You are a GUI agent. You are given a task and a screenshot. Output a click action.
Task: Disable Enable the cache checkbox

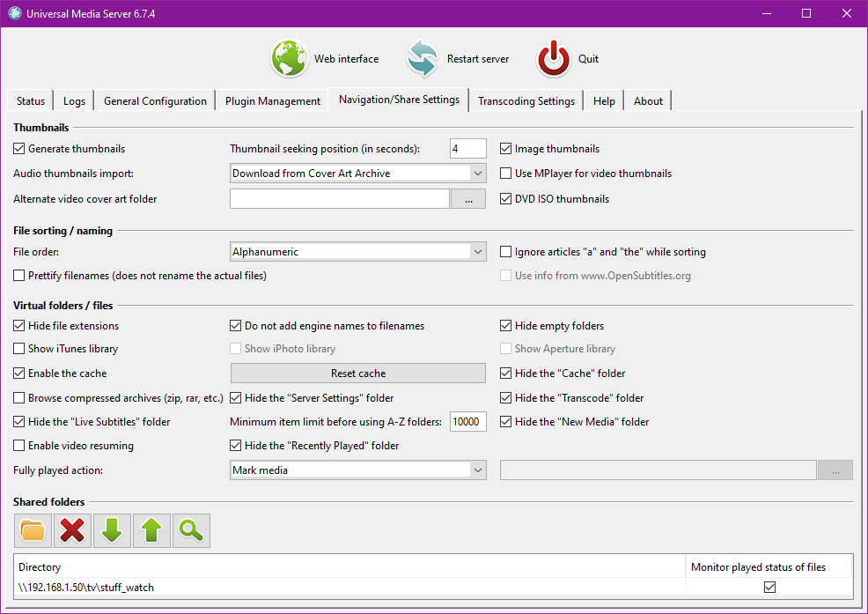point(19,374)
